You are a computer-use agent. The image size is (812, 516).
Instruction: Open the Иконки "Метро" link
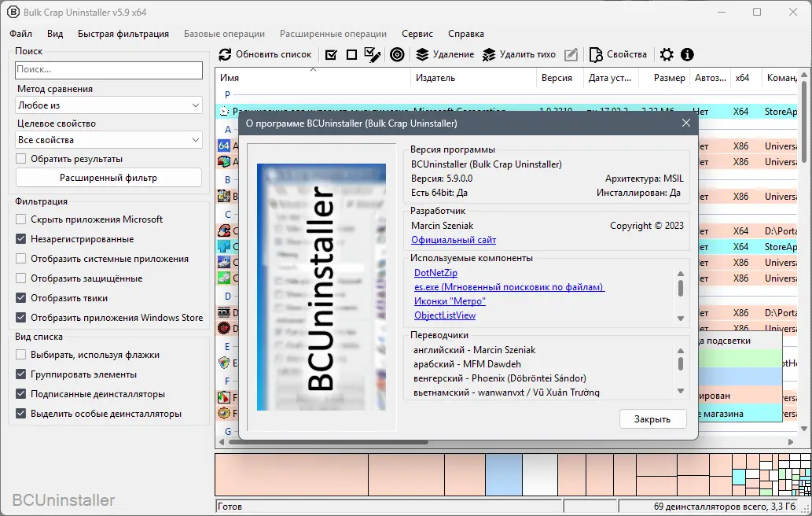(x=450, y=301)
